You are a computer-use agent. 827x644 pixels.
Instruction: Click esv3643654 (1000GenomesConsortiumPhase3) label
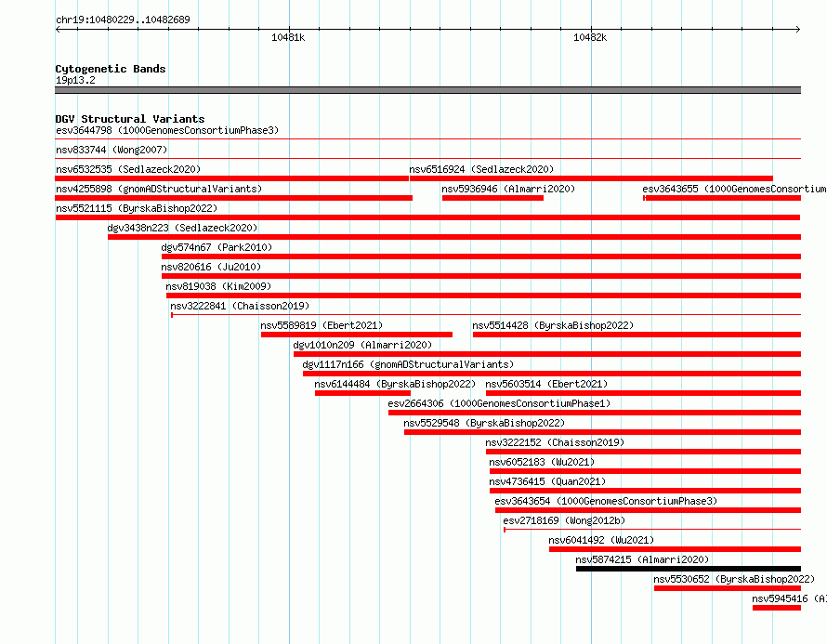[x=606, y=501]
